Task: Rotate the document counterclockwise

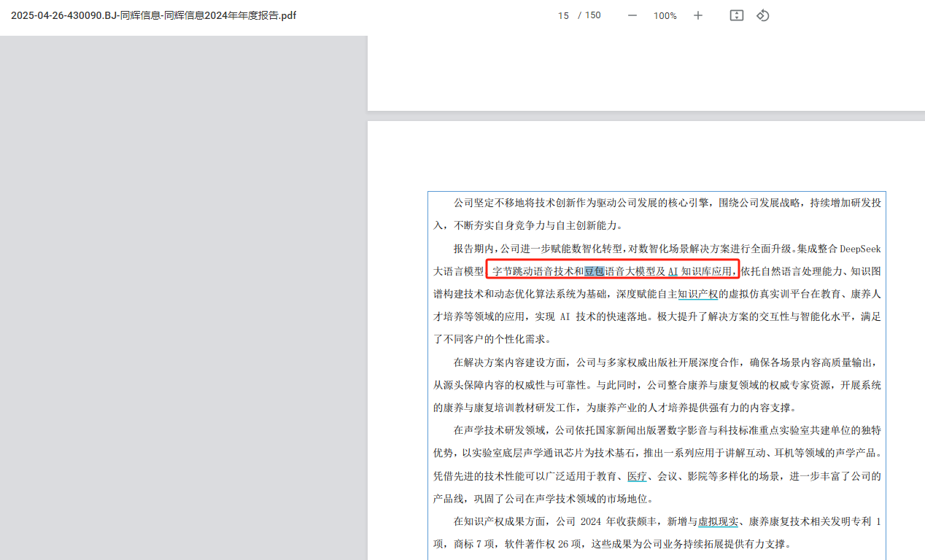Action: coord(763,15)
